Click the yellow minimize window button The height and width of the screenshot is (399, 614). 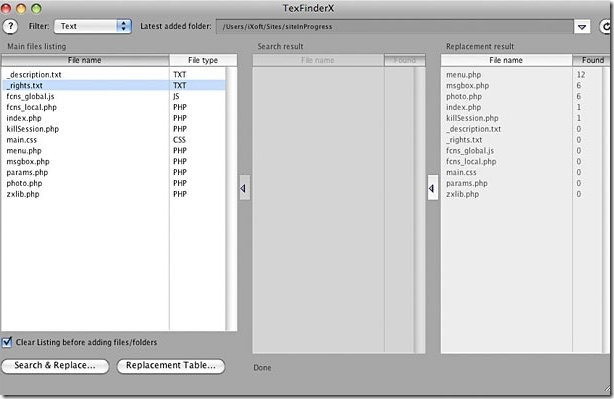coord(21,8)
